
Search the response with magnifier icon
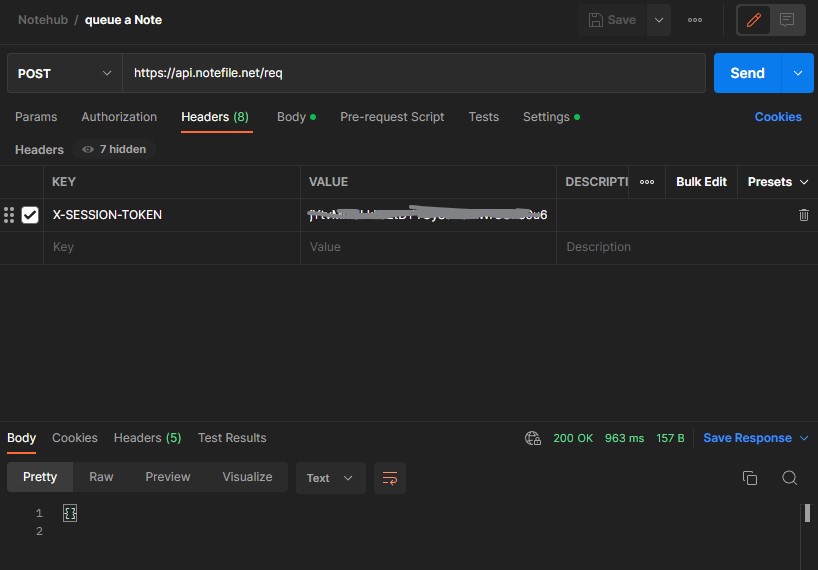[x=789, y=478]
